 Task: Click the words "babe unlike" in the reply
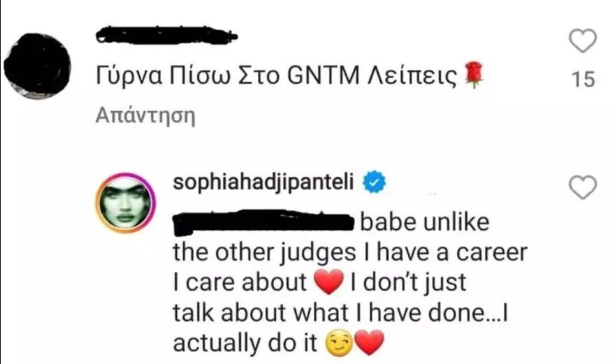[426, 224]
